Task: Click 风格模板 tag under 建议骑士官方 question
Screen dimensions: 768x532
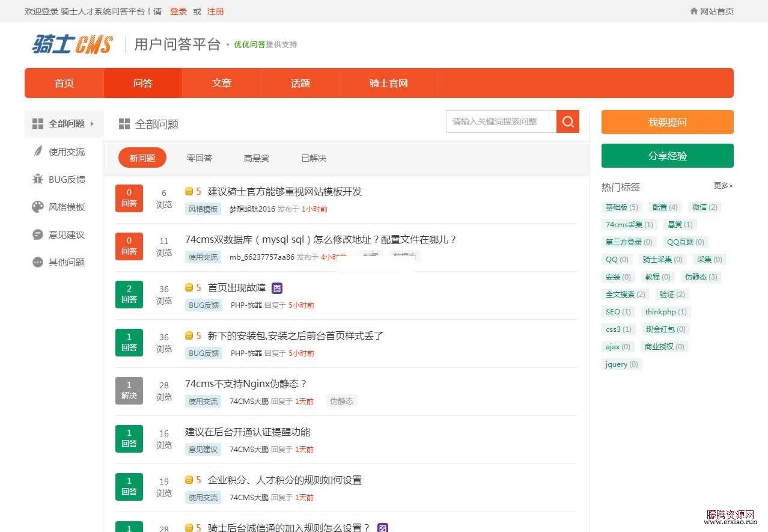Action: 203,209
